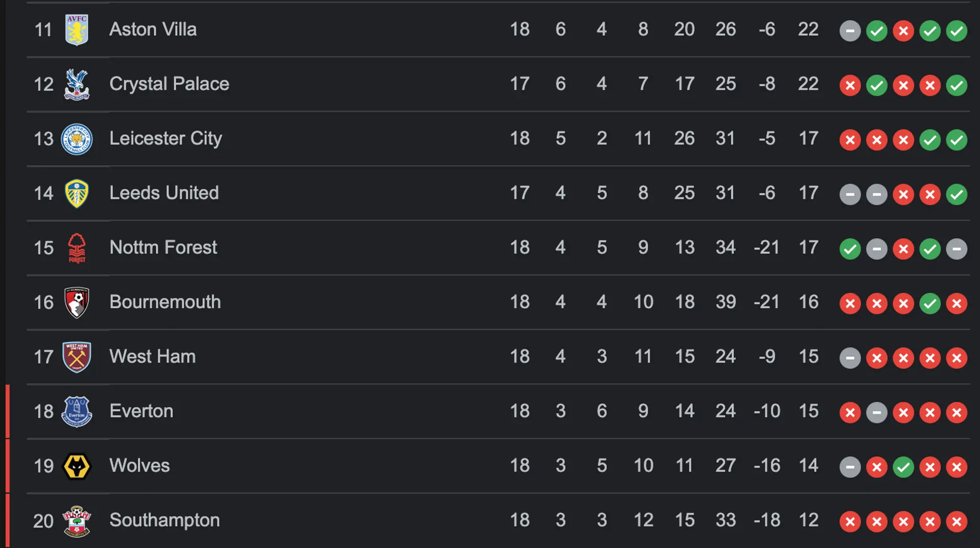The image size is (980, 548).
Task: Open the Leicester City team page
Action: [x=165, y=139]
